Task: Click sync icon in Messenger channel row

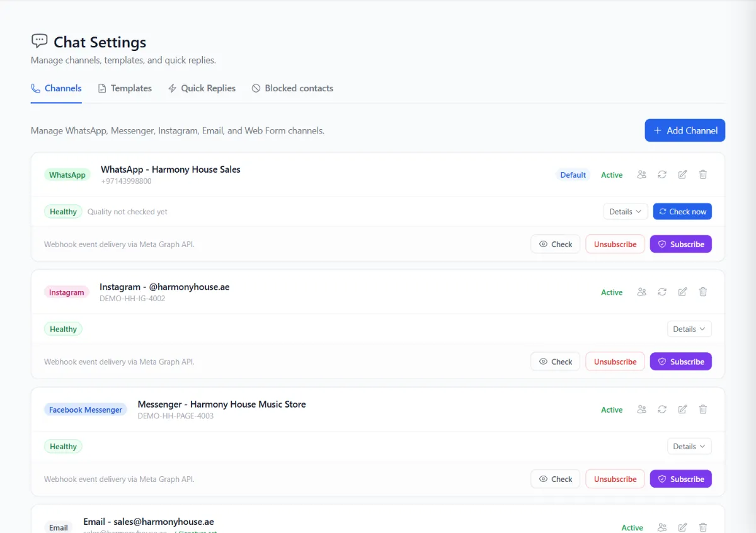Action: [x=662, y=409]
